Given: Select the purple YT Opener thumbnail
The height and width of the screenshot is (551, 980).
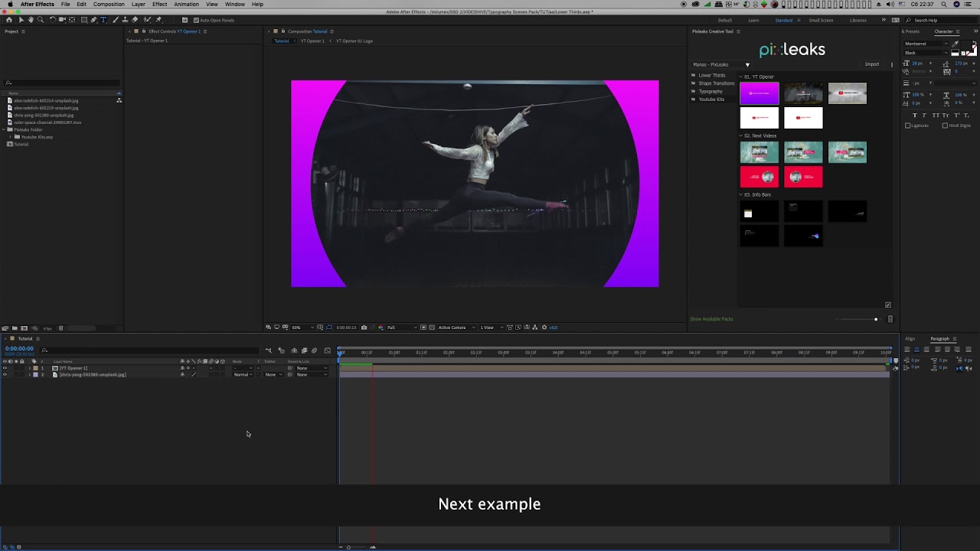Looking at the screenshot, I should 759,93.
